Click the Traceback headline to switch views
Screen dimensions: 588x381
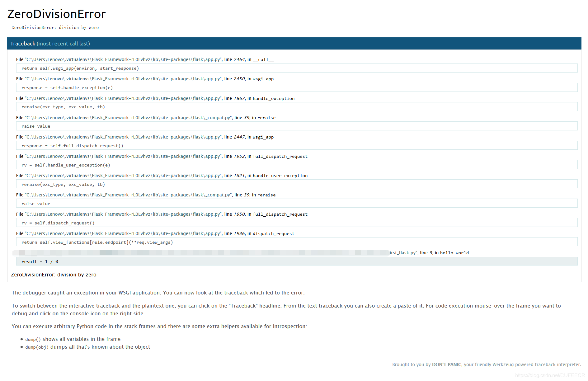(x=294, y=44)
